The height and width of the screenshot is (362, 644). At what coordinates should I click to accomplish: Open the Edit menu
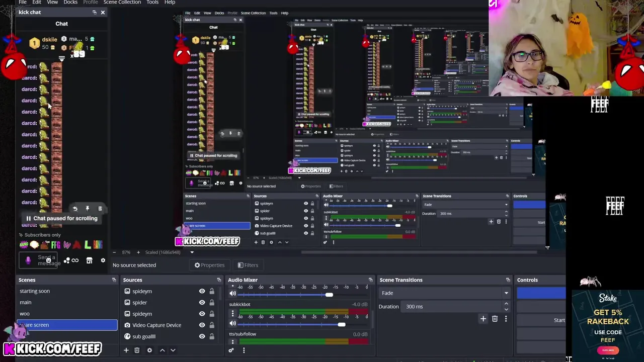pos(37,3)
